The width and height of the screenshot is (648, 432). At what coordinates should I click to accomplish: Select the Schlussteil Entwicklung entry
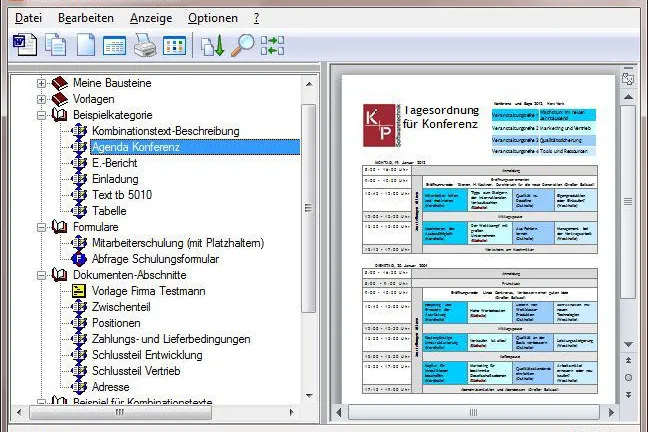tap(147, 355)
